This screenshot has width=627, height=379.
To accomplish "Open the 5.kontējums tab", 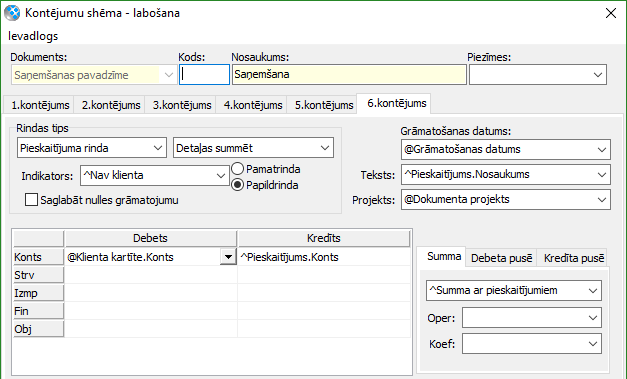I will (323, 105).
